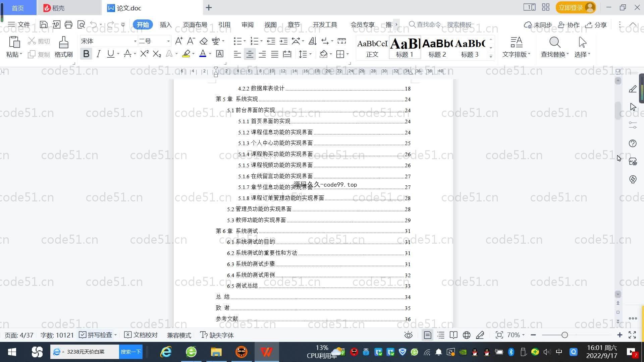
Task: Open new document tab with plus button
Action: (209, 7)
